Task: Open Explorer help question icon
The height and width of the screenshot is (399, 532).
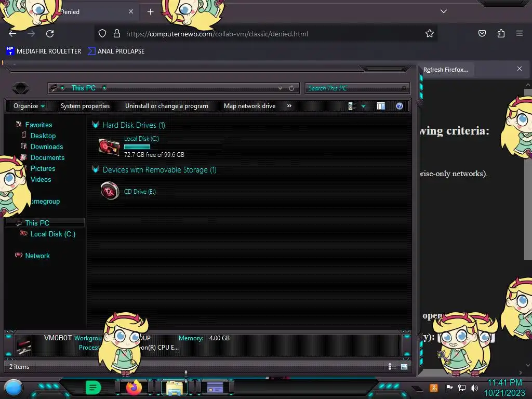Action: [x=400, y=106]
